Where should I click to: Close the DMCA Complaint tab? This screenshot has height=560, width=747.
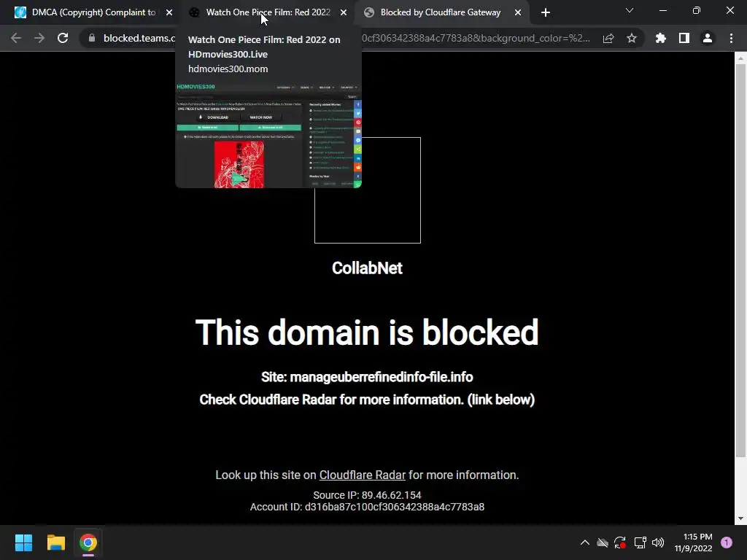[x=169, y=13]
